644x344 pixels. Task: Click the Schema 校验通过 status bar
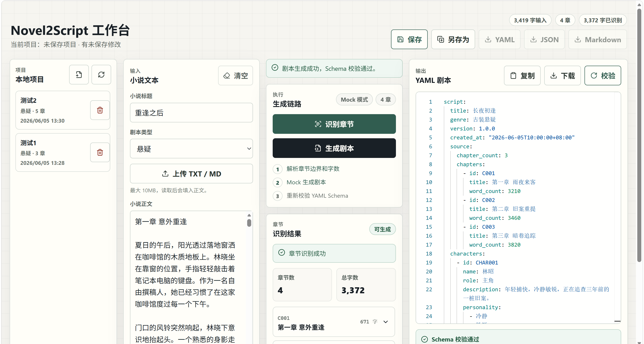(518, 337)
